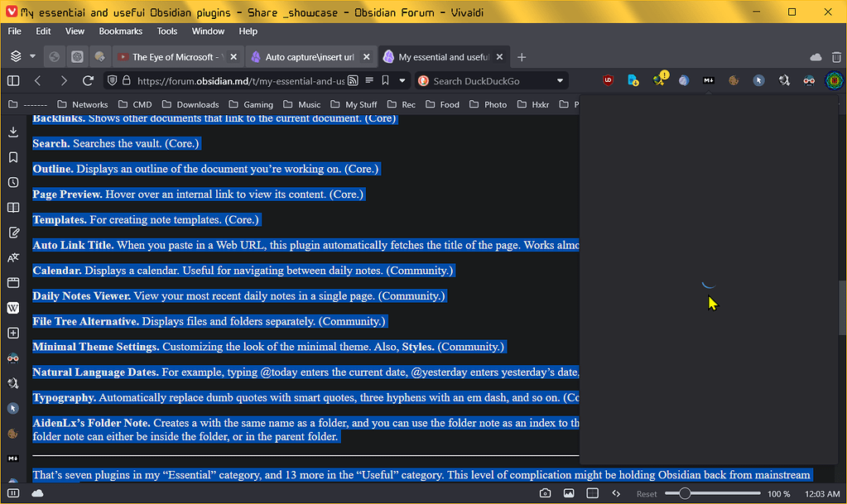Image resolution: width=847 pixels, height=504 pixels.
Task: Open the Downloads panel in the sidebar
Action: (13, 132)
